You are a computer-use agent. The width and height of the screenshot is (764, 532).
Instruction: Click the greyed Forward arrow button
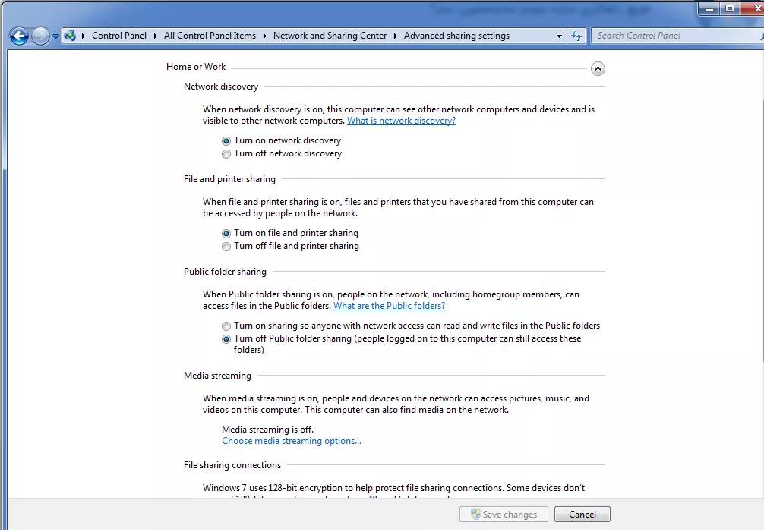pos(40,36)
